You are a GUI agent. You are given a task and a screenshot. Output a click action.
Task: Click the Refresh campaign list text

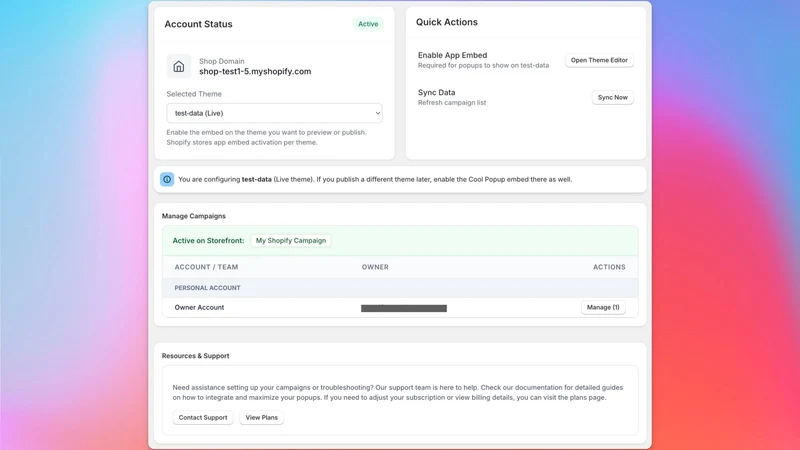click(452, 103)
